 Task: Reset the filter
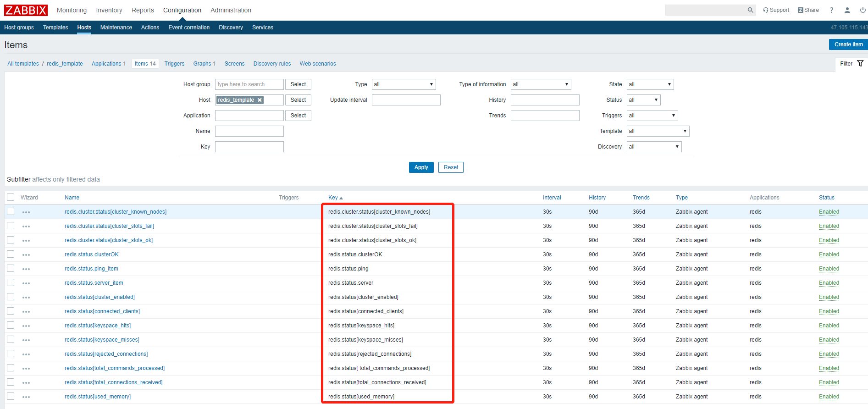pos(451,167)
